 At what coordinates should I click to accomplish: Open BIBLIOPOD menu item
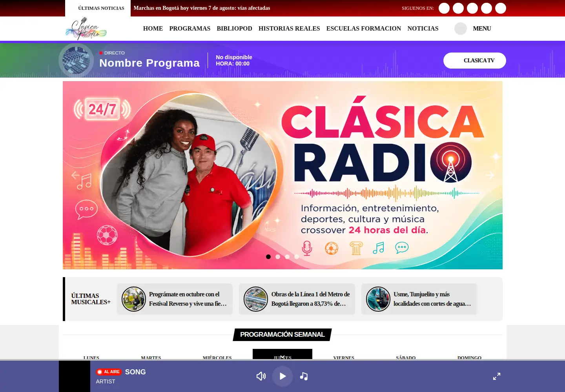(234, 29)
